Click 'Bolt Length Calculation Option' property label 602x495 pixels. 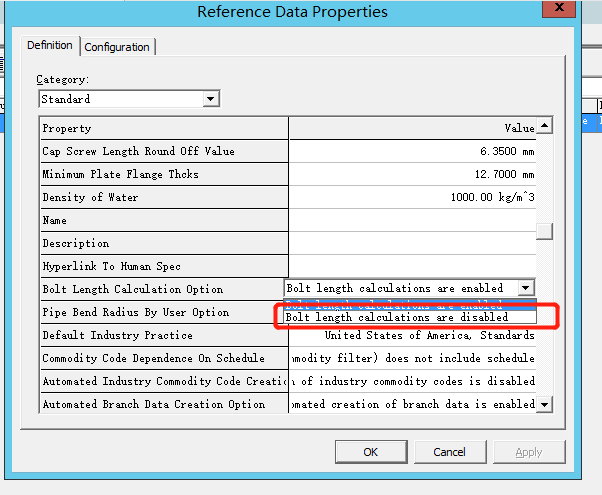[164, 289]
